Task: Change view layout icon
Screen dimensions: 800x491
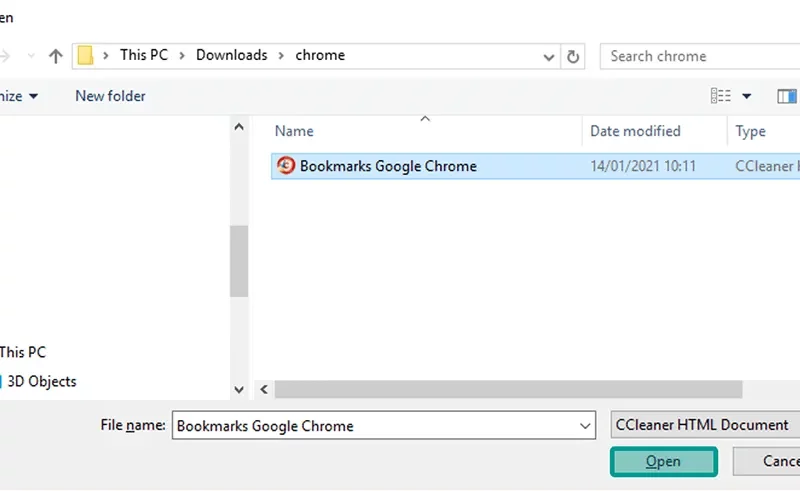Action: click(x=720, y=96)
